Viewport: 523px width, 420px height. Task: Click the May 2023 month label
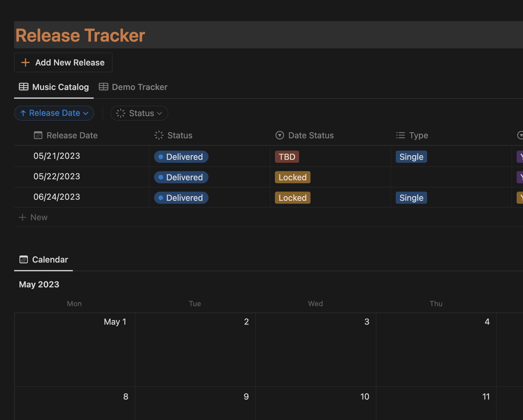pyautogui.click(x=39, y=284)
